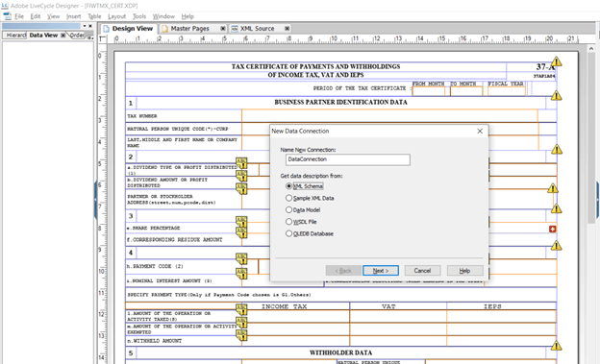Select the Sample XML Data radio option

288,198
